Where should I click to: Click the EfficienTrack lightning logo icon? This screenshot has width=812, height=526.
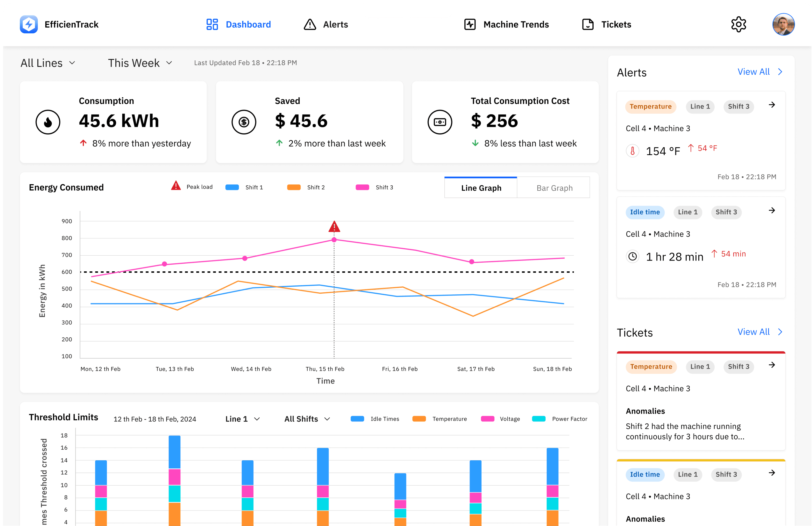[x=29, y=24]
